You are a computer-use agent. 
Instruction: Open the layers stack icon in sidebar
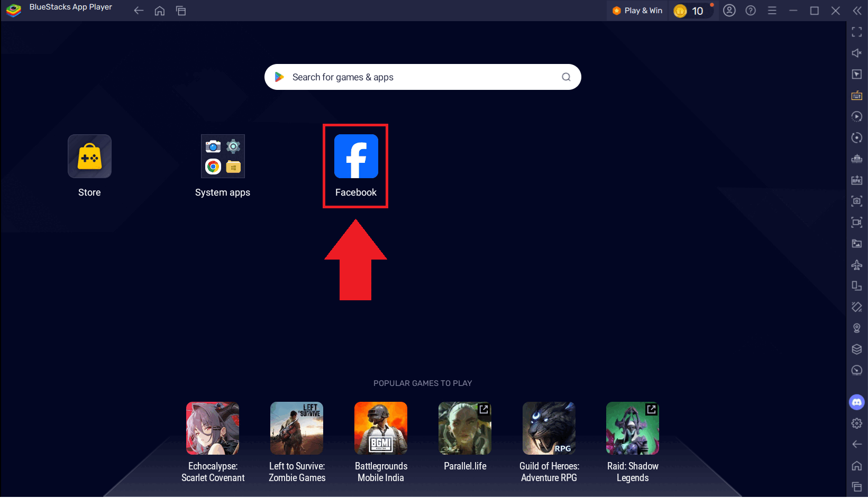857,349
